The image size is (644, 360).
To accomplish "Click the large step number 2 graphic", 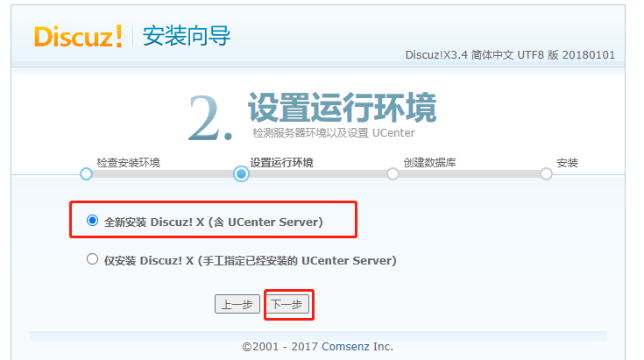I will [x=210, y=118].
